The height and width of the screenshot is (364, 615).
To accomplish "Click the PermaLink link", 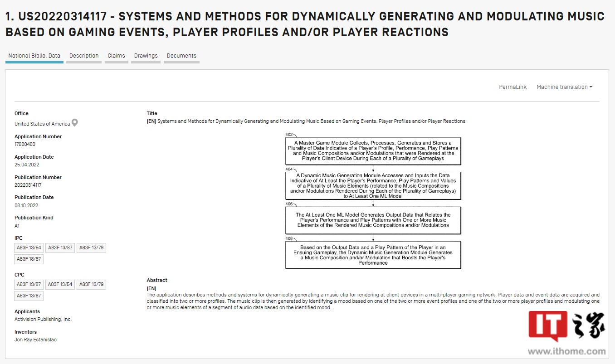I will tap(512, 87).
